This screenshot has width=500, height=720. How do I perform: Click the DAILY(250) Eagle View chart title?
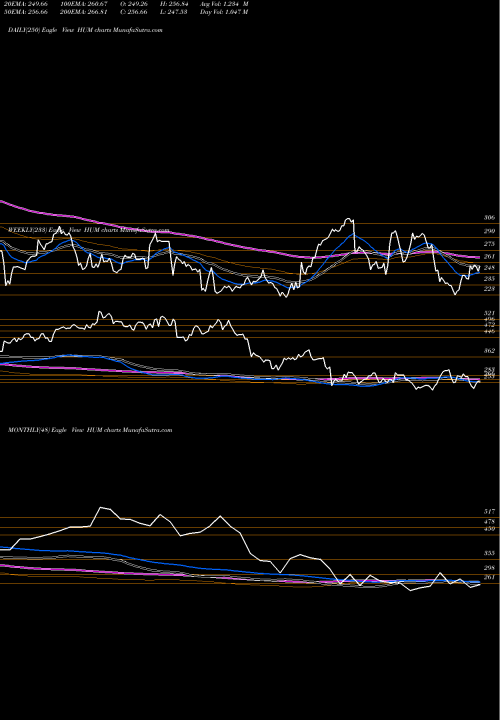(85, 30)
